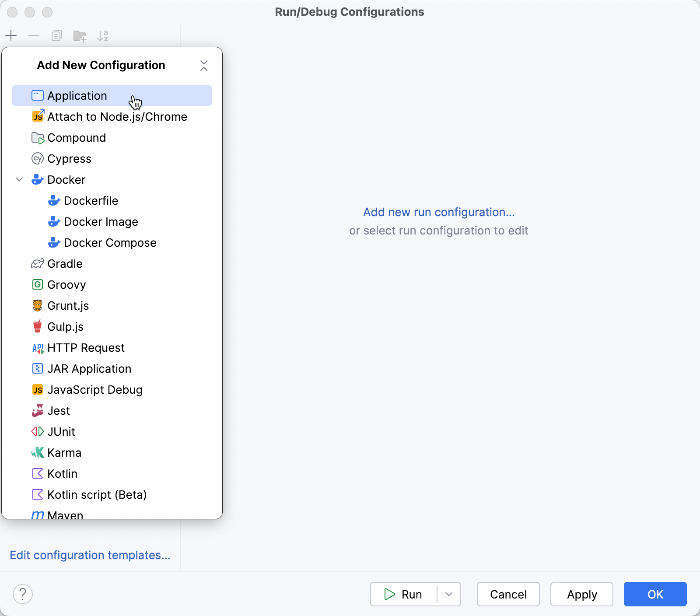This screenshot has height=616, width=700.
Task: Select the Application configuration type
Action: pyautogui.click(x=77, y=95)
